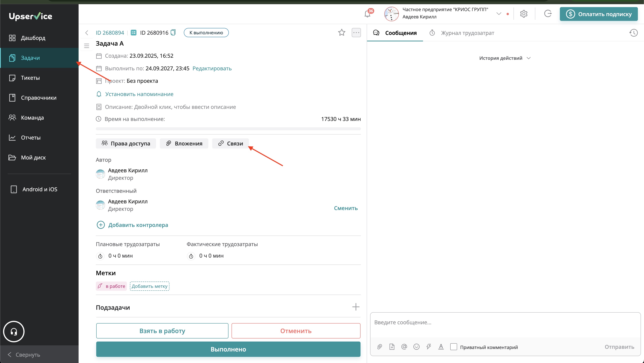Expand the История действий dropdown

(504, 58)
